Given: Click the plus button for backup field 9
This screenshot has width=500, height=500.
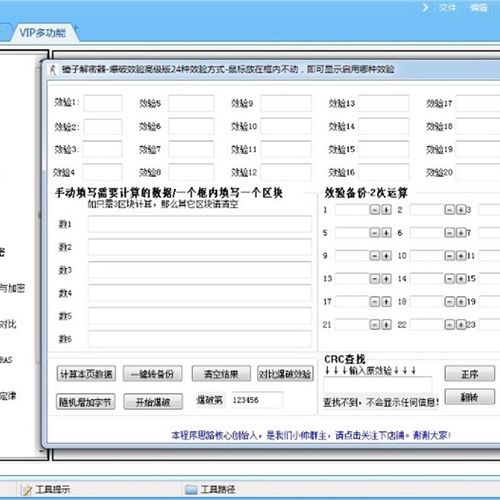Looking at the screenshot, I should click(x=386, y=256).
